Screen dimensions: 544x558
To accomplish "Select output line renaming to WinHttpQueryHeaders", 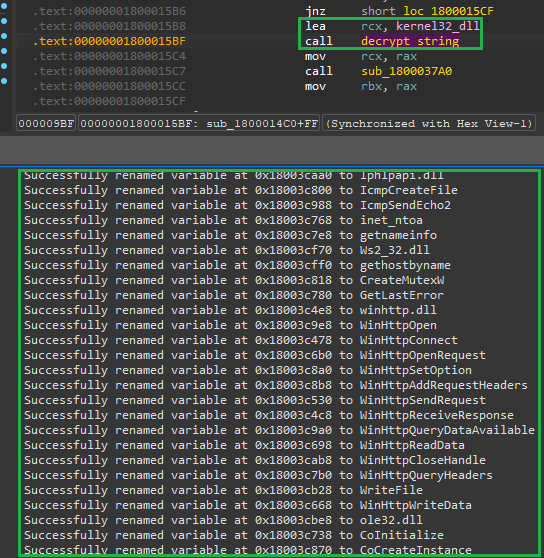I will 258,475.
